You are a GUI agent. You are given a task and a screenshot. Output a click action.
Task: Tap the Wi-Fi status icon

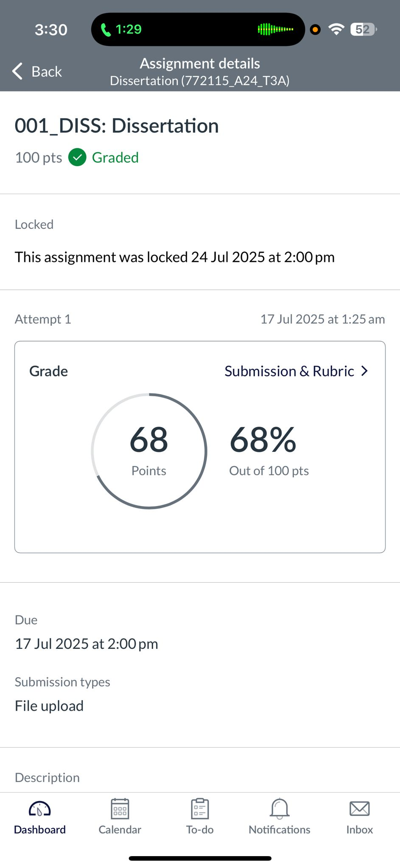pyautogui.click(x=336, y=29)
